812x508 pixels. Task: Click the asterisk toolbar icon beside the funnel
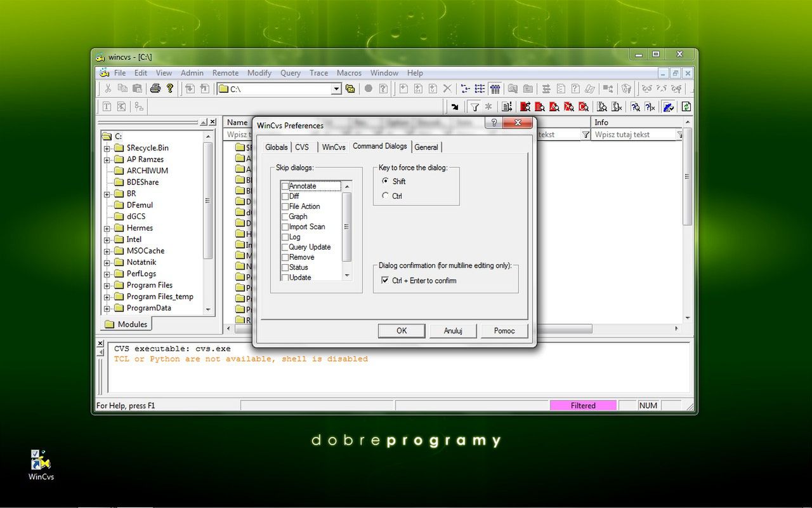pos(488,107)
